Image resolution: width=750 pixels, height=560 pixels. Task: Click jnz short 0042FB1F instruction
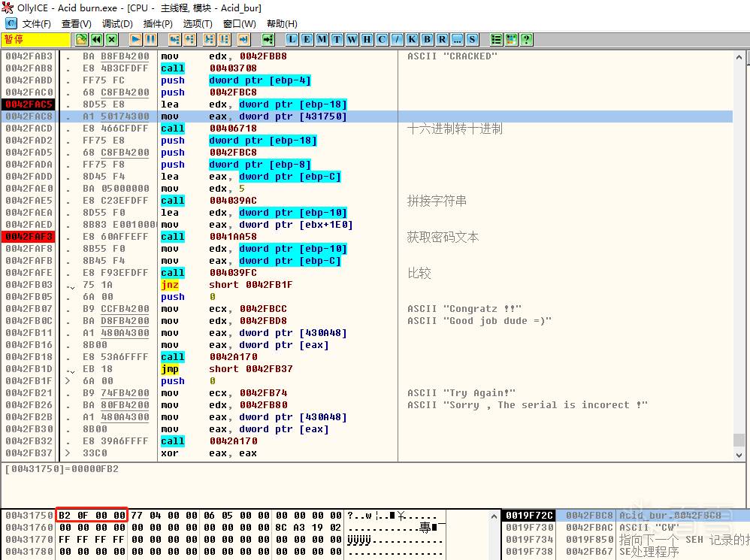[226, 285]
